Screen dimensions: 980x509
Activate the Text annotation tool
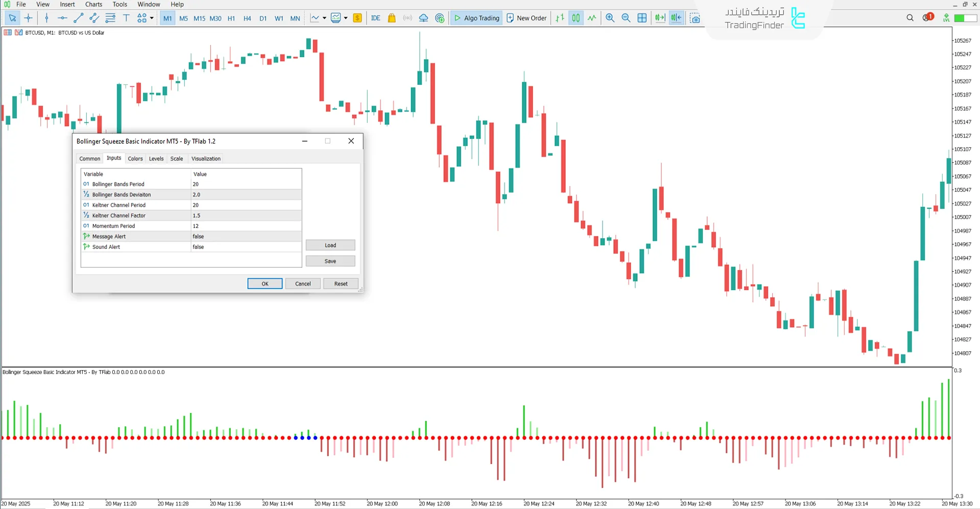[x=126, y=18]
